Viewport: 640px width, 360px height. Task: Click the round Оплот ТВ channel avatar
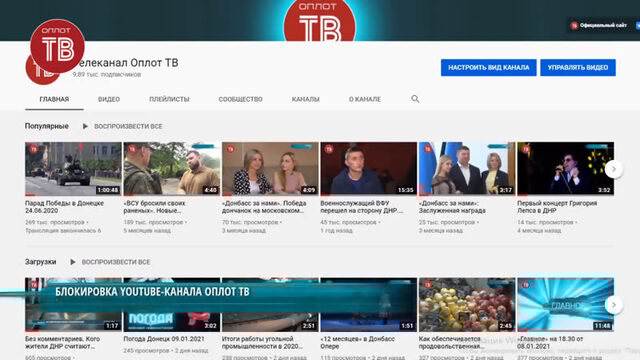click(57, 46)
